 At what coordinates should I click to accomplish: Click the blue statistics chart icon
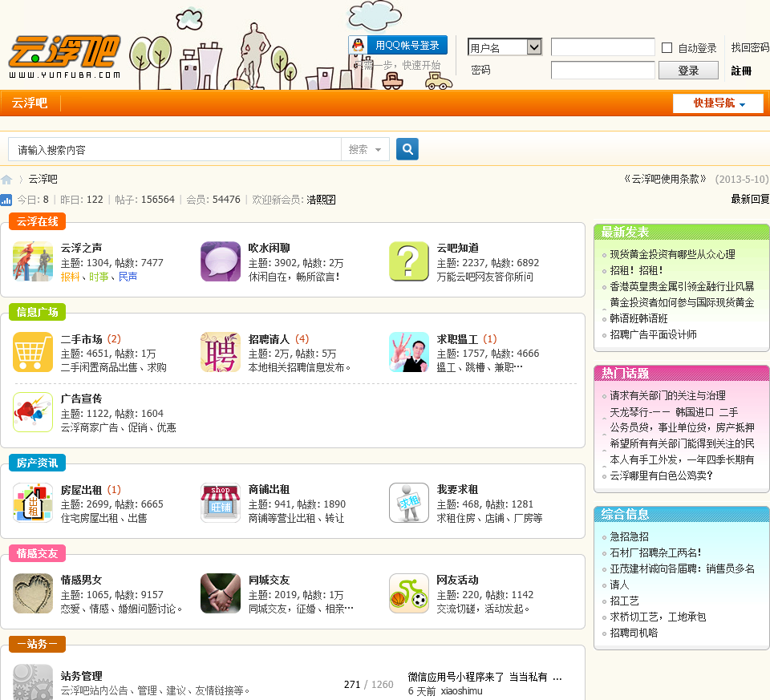pyautogui.click(x=6, y=200)
